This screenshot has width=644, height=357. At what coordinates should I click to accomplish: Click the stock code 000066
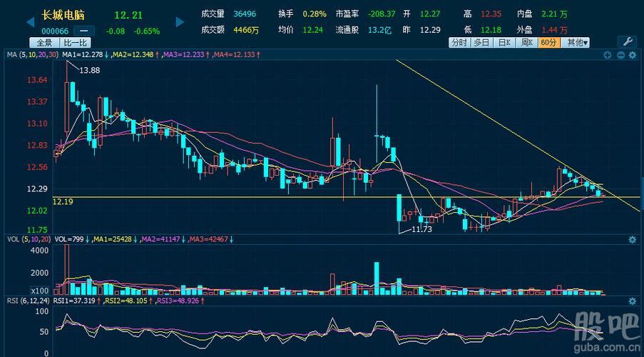coord(56,31)
